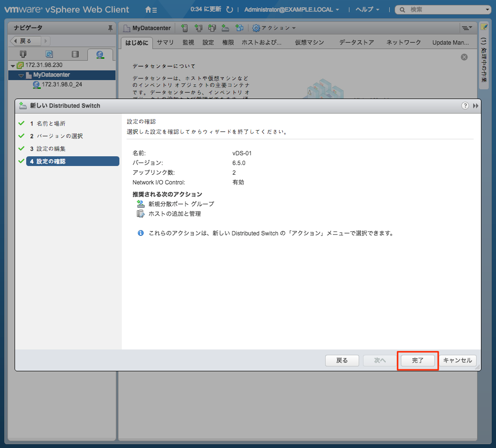Close the データセンターについて info panel
Screen dimensions: 496x448
(464, 57)
